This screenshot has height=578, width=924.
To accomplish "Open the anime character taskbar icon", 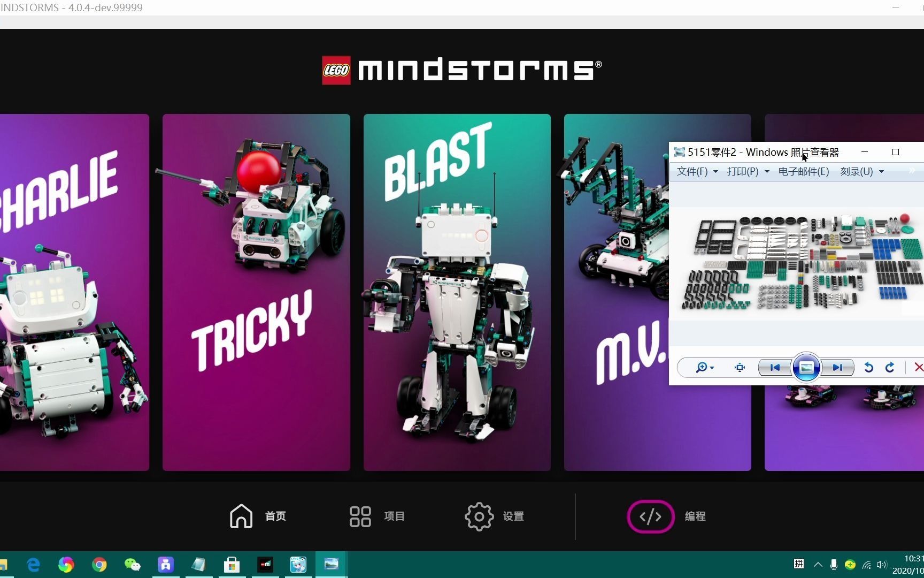I will [x=298, y=565].
